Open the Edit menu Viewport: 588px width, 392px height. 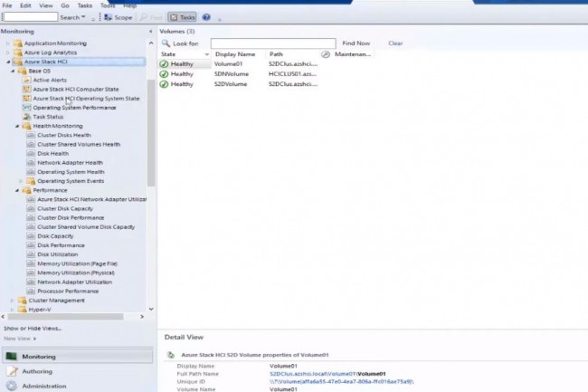click(x=25, y=5)
